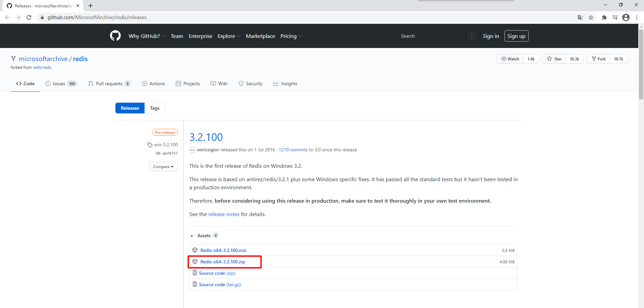Screen dimensions: 644x308
Task: Fork the redis repository
Action: tap(598, 59)
